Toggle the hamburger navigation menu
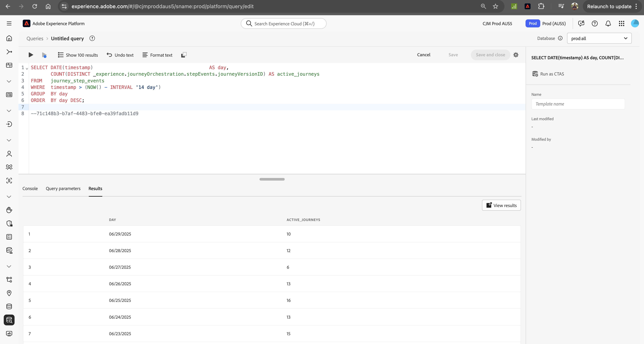 9,23
